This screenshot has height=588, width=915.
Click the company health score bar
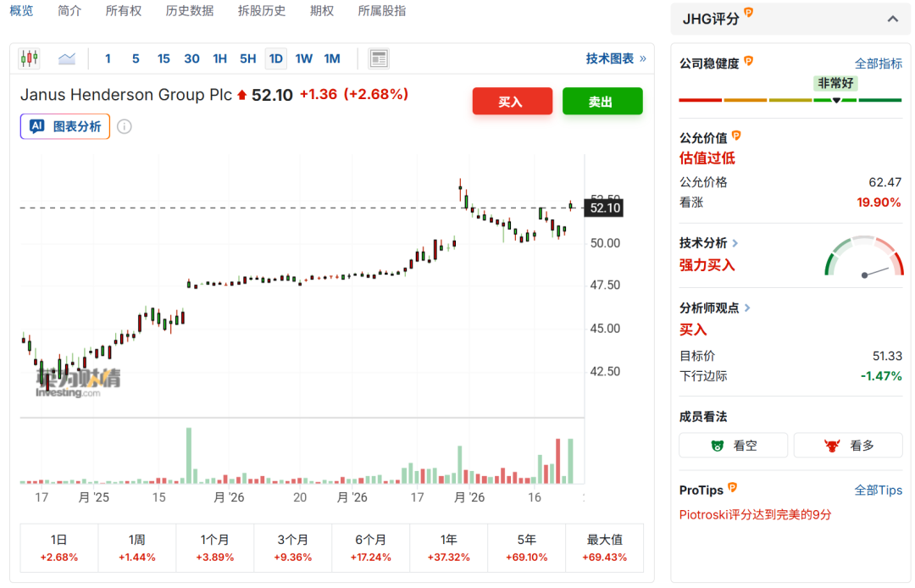click(790, 100)
